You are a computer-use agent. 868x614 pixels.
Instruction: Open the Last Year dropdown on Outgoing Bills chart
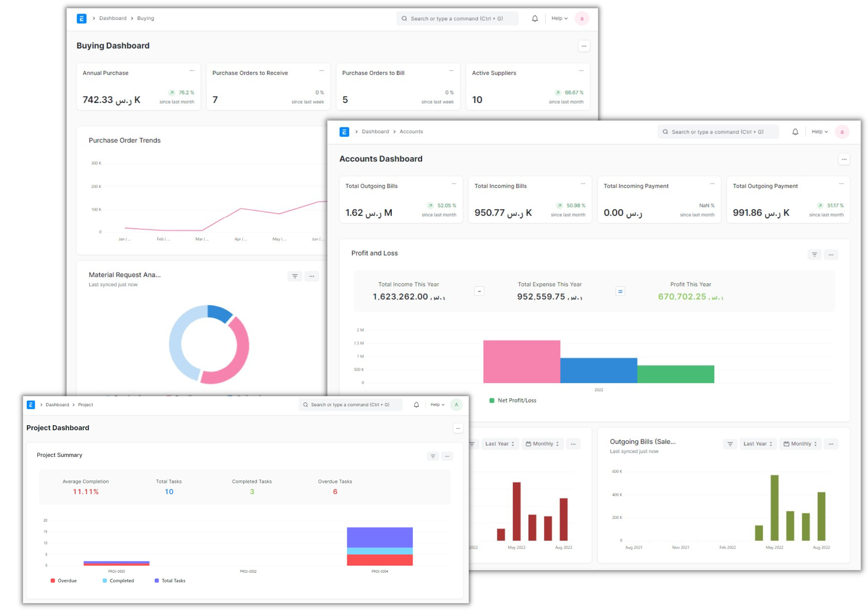pyautogui.click(x=758, y=444)
